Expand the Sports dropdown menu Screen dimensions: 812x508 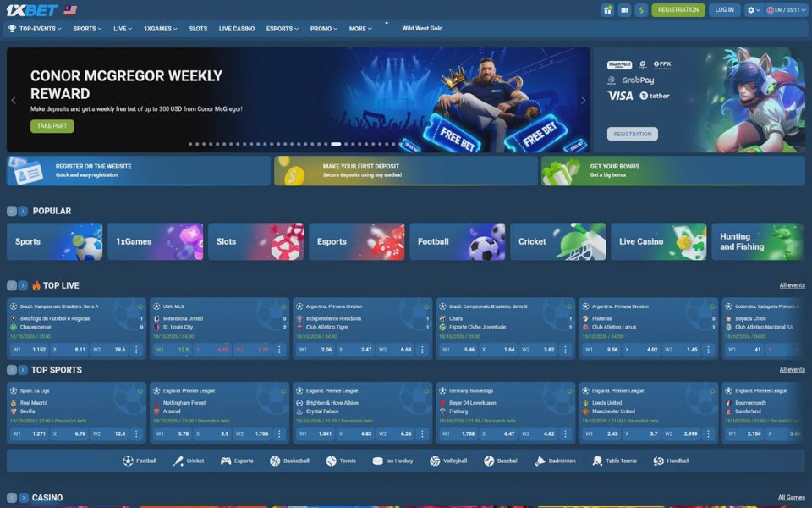point(87,29)
